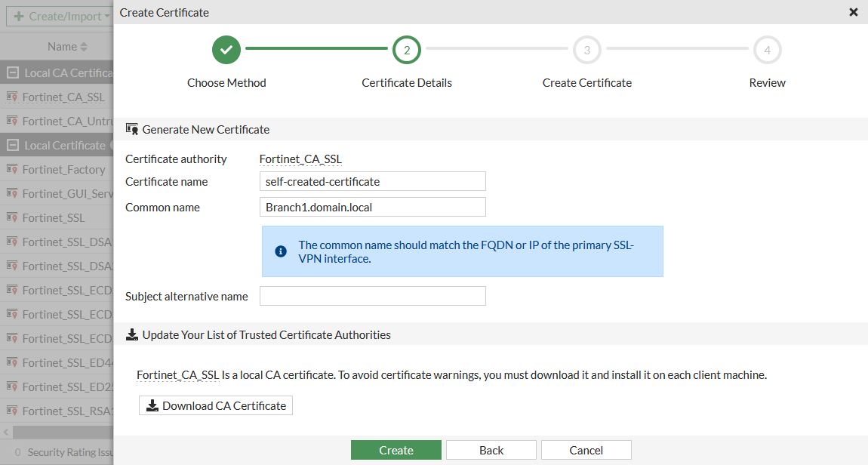The height and width of the screenshot is (465, 868).
Task: Click the Fortinet_GUI_Server certificate icon
Action: pyautogui.click(x=12, y=193)
